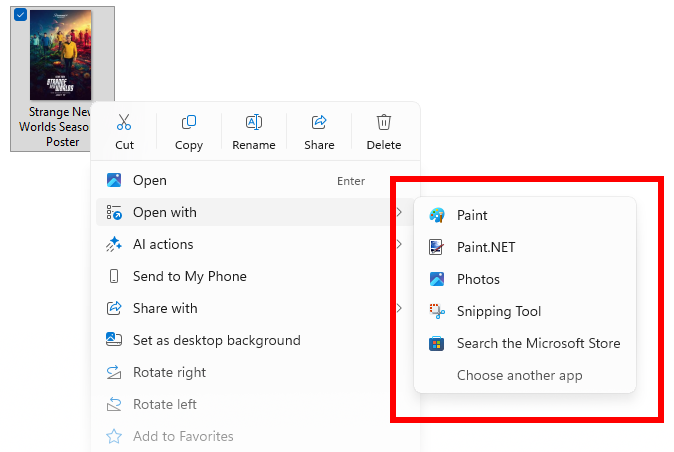Image resolution: width=674 pixels, height=452 pixels.
Task: Click Rotate right menu entry
Action: pyautogui.click(x=169, y=372)
